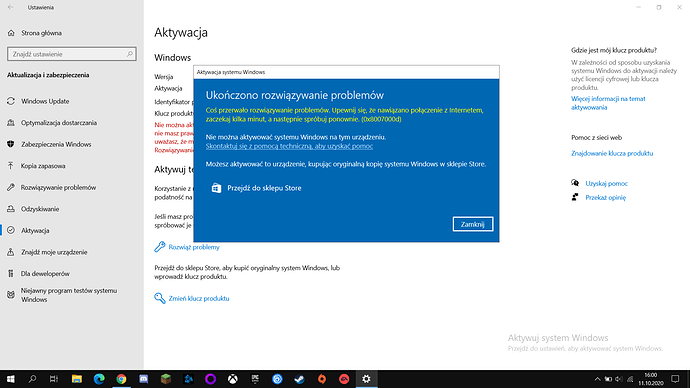Click the Aktualizacja i zabezpieczenia heading
Viewport: 690px width, 388px height.
coord(48,75)
